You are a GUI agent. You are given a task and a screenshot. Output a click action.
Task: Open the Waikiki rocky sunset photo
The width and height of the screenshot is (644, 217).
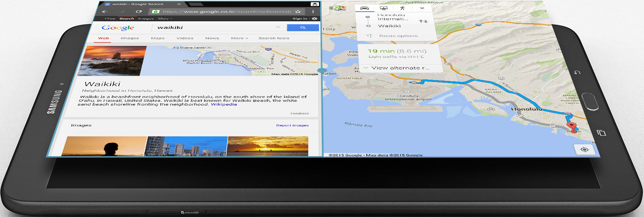pyautogui.click(x=112, y=61)
